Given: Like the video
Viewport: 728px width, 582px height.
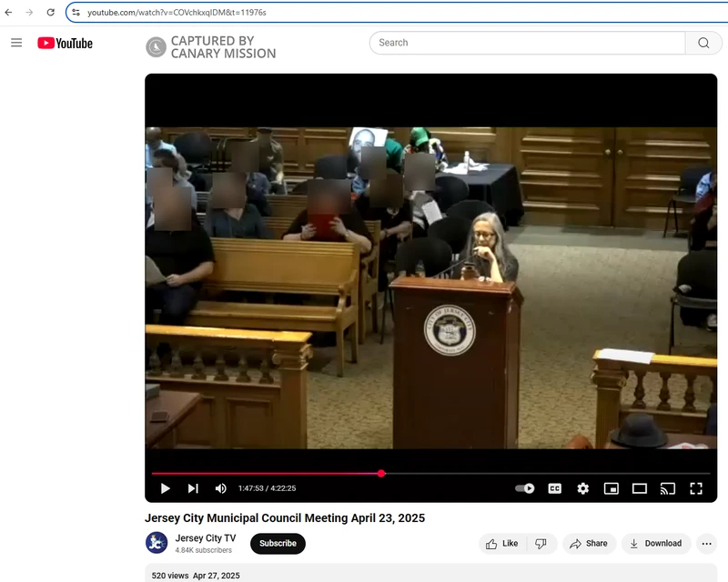Looking at the screenshot, I should point(502,544).
